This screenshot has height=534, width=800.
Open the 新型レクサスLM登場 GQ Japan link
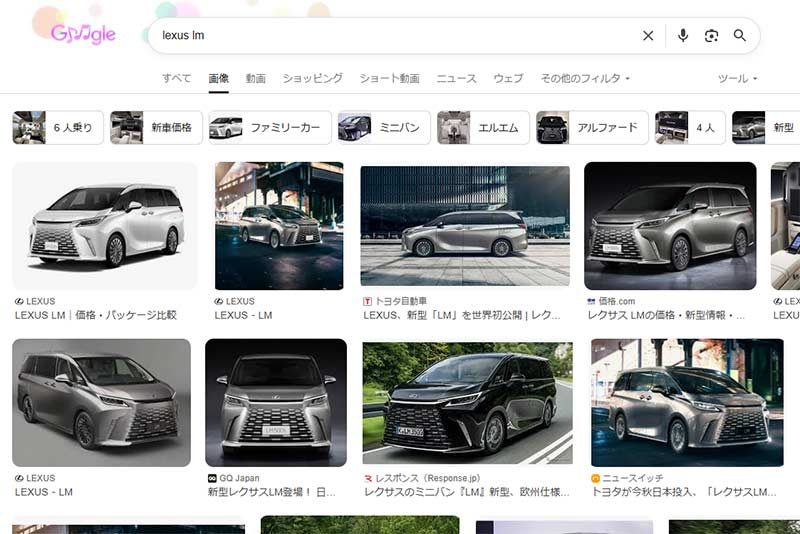pyautogui.click(x=271, y=492)
